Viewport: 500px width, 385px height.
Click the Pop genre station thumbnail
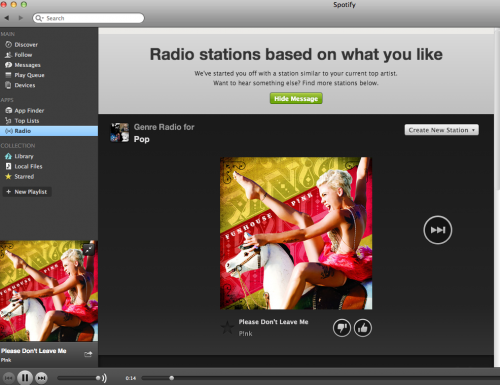click(120, 132)
